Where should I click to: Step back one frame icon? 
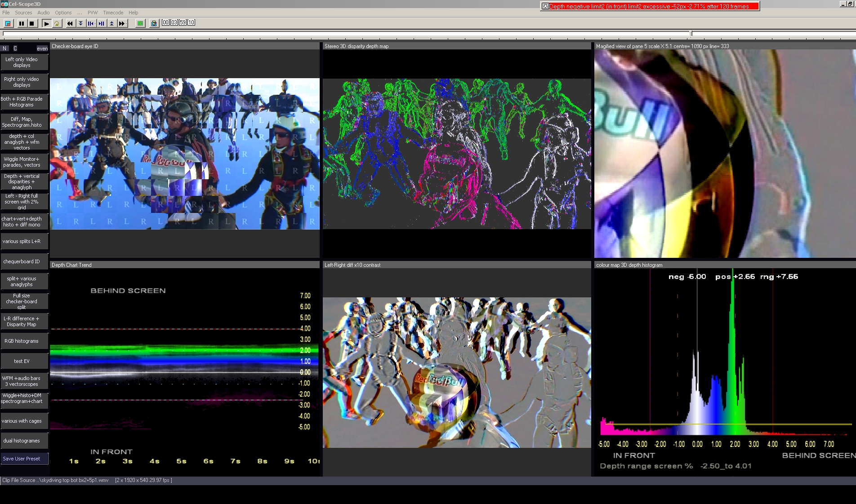point(91,23)
